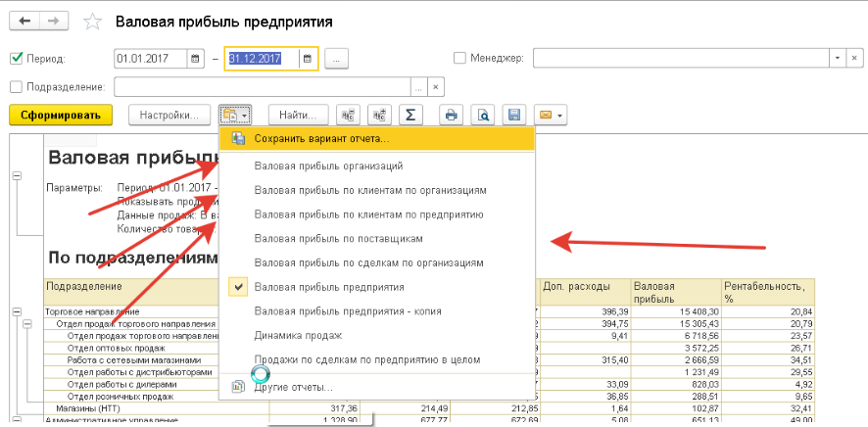Open calendar picker for end date 31.12.2017
This screenshot has width=868, height=427.
(x=307, y=59)
